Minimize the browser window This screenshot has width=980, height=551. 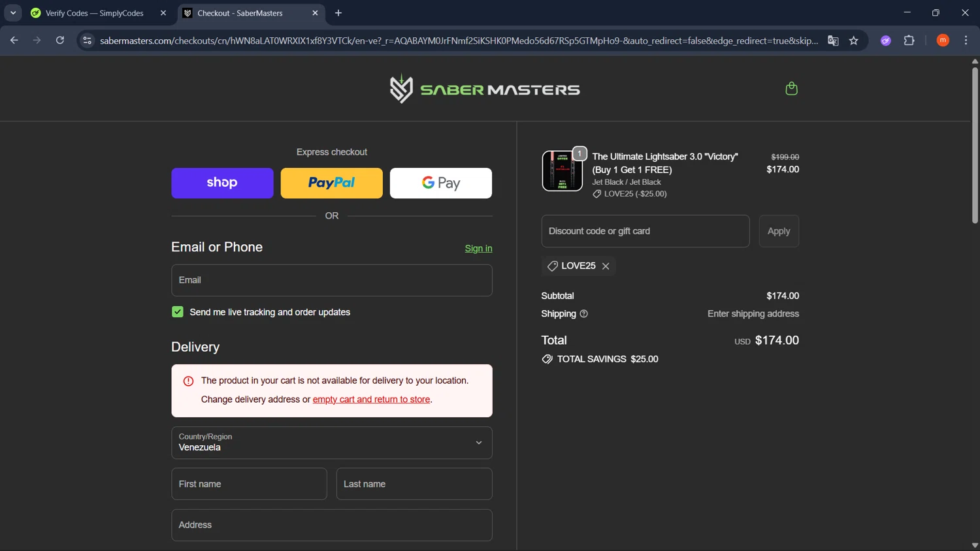[907, 13]
